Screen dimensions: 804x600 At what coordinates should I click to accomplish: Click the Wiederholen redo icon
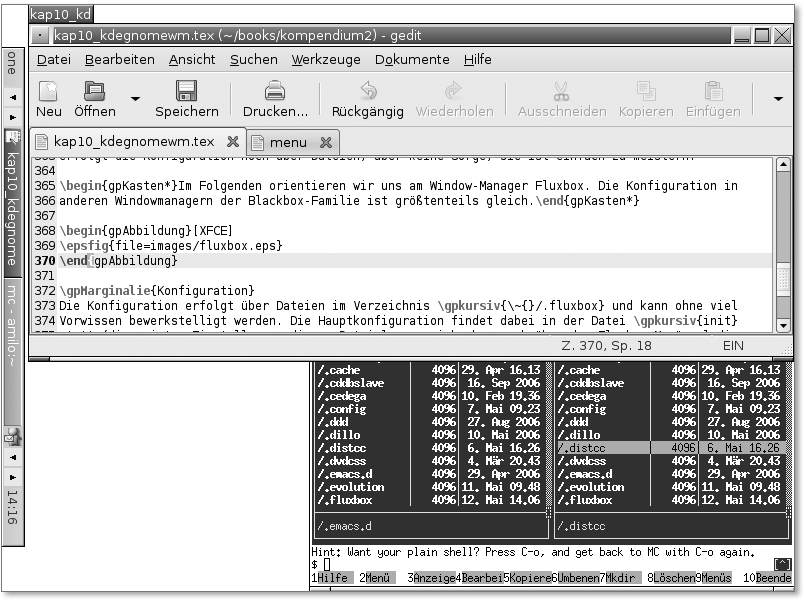click(x=454, y=93)
